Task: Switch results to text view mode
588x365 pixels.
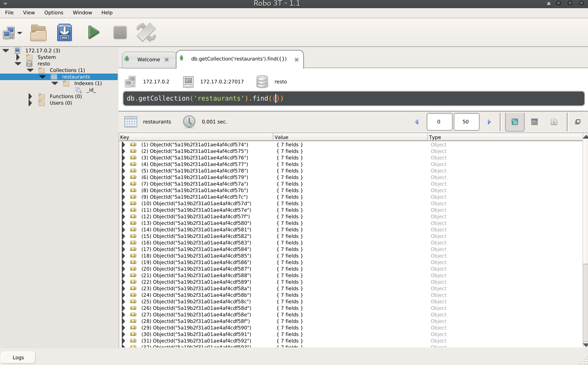Action: [554, 122]
